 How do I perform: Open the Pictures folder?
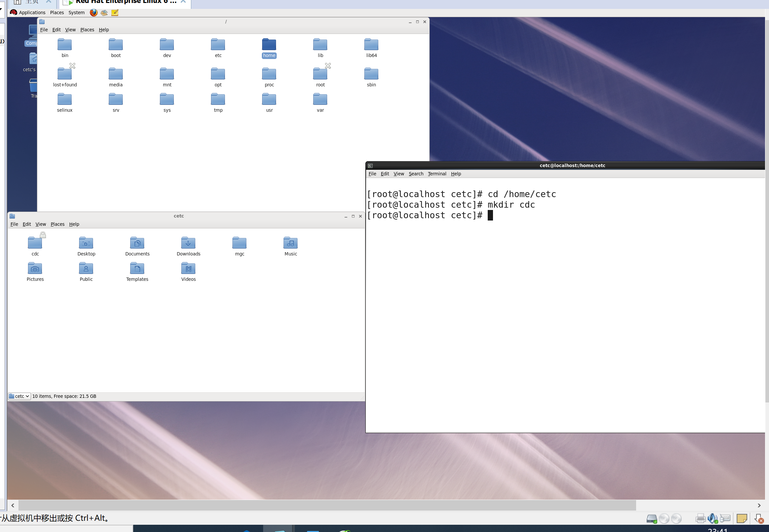pos(35,269)
